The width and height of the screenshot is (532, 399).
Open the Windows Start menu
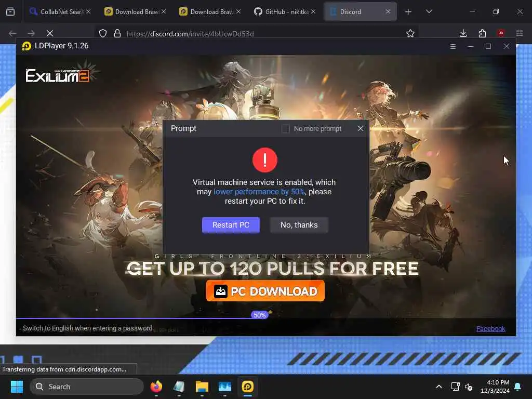click(x=17, y=387)
